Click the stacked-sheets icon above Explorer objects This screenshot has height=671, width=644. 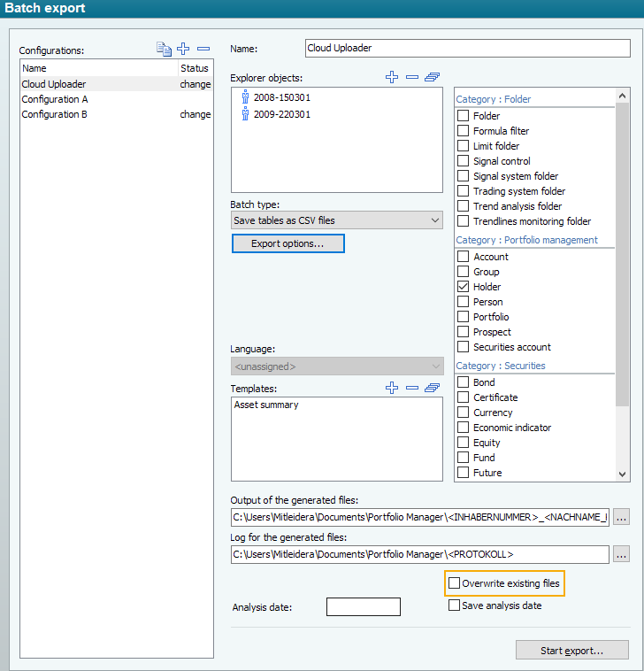[432, 78]
